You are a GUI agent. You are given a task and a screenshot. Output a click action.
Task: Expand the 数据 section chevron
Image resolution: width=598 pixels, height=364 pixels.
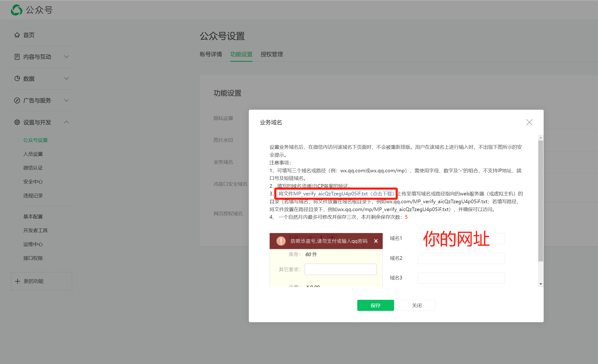pyautogui.click(x=66, y=79)
